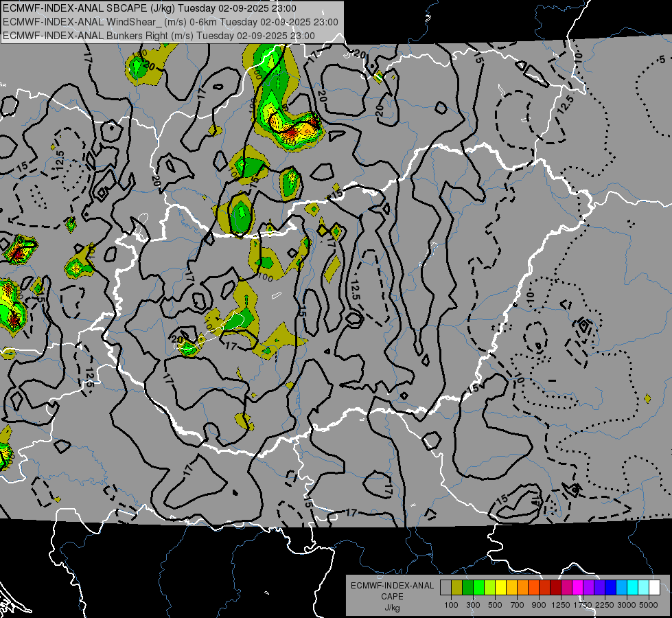
Task: Click the J/kg unit label in legend
Action: click(x=392, y=608)
